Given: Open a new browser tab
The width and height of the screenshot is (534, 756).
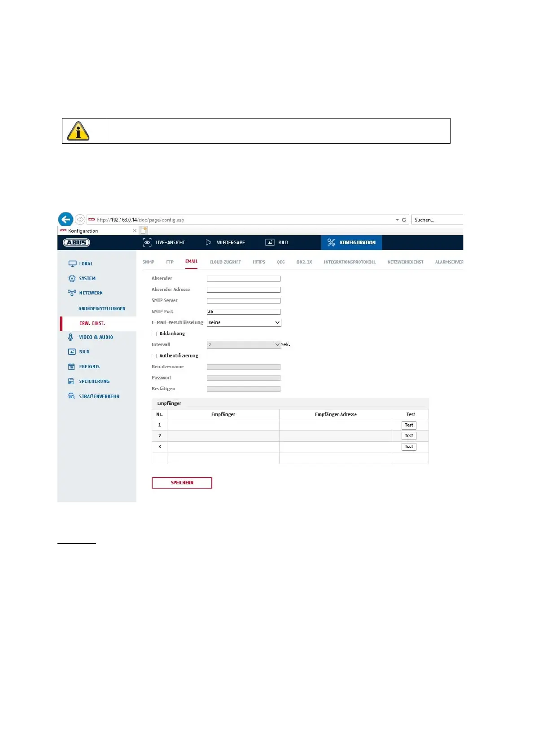Looking at the screenshot, I should coord(144,230).
